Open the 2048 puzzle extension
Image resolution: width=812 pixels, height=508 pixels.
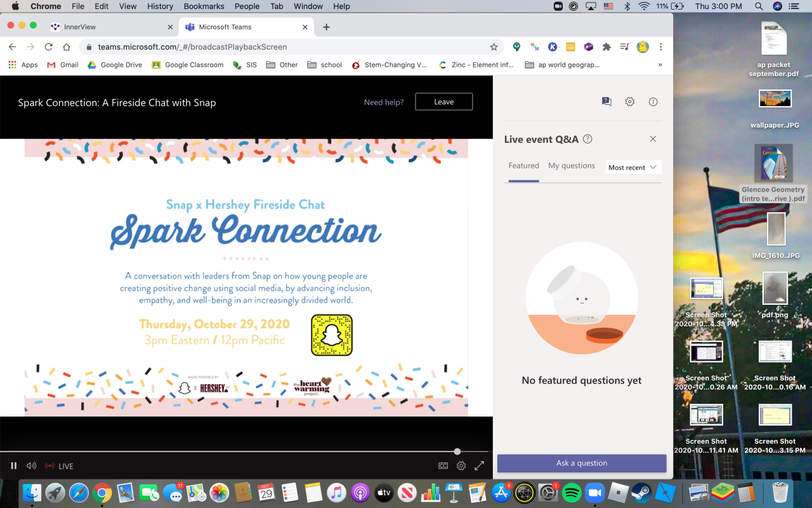570,47
